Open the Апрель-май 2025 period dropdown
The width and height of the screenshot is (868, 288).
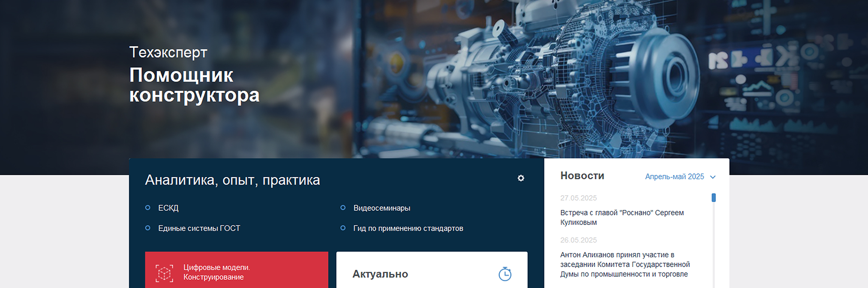click(x=674, y=177)
